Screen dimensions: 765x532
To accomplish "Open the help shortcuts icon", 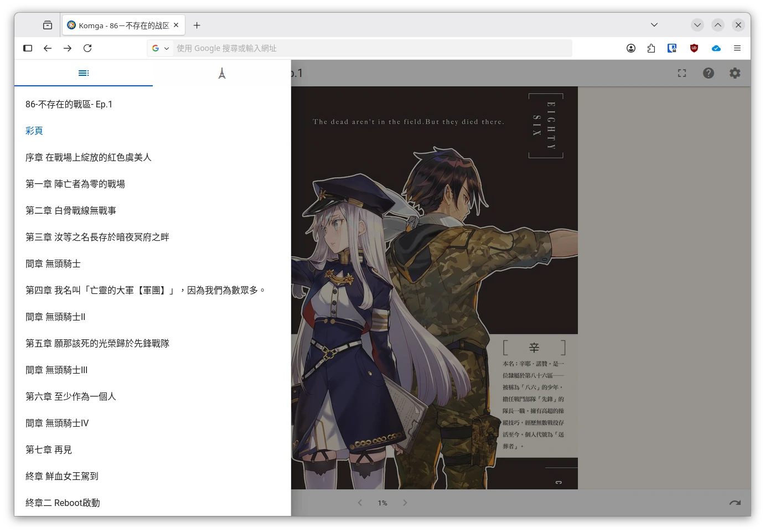I will (708, 73).
